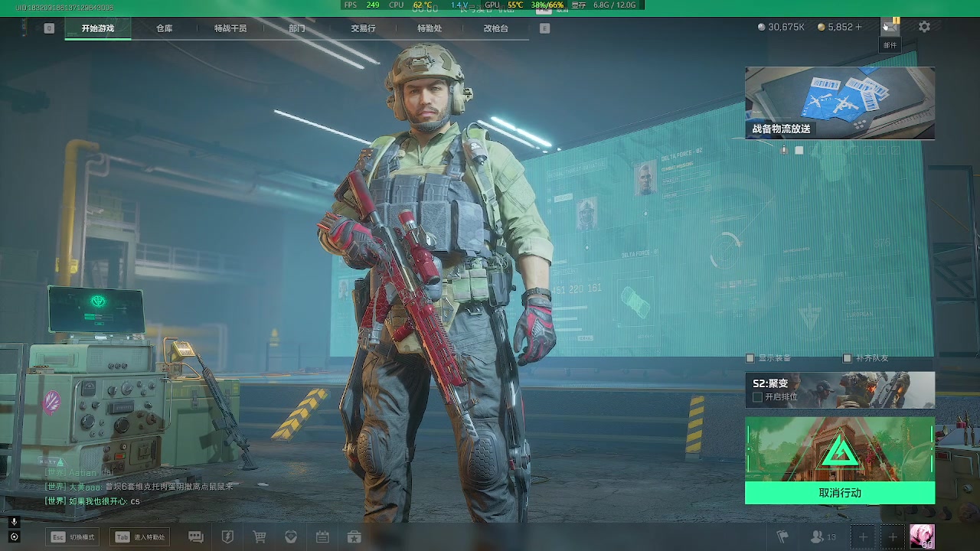
Task: Click the 取消行动 button
Action: click(840, 493)
